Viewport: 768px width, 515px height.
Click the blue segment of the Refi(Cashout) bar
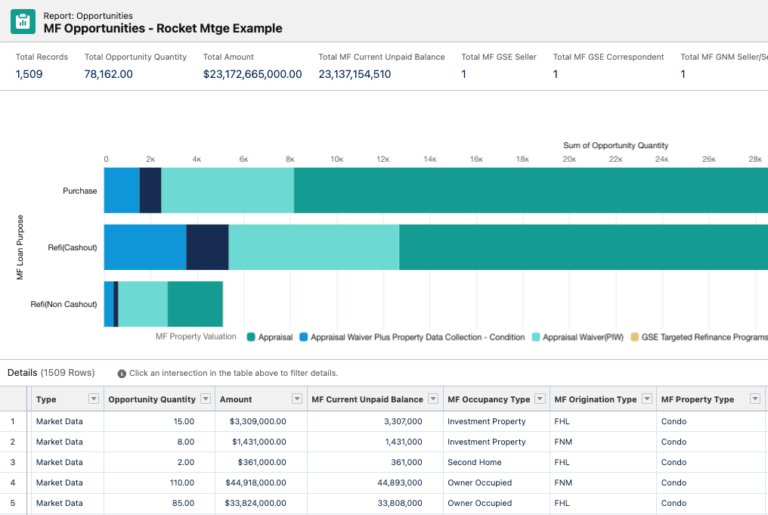(x=145, y=247)
